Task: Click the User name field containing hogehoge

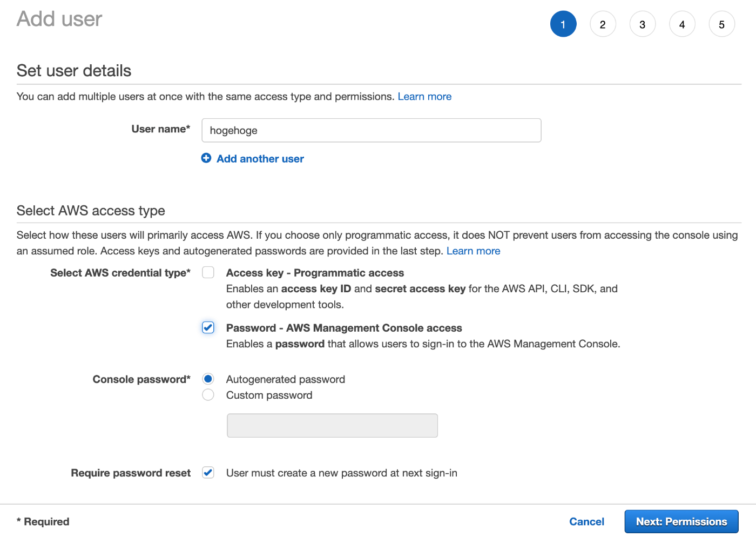Action: (x=372, y=130)
